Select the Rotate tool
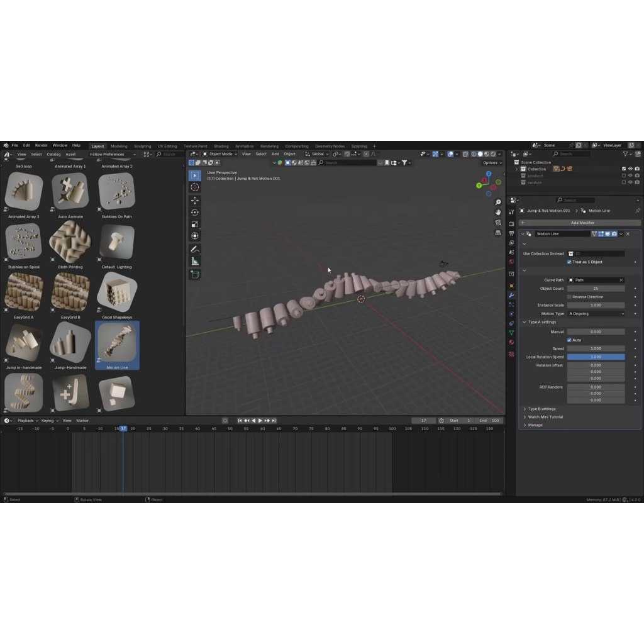This screenshot has width=644, height=644. [195, 213]
